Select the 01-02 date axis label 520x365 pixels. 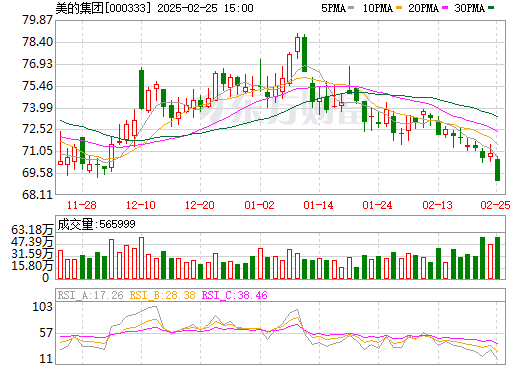[259, 205]
